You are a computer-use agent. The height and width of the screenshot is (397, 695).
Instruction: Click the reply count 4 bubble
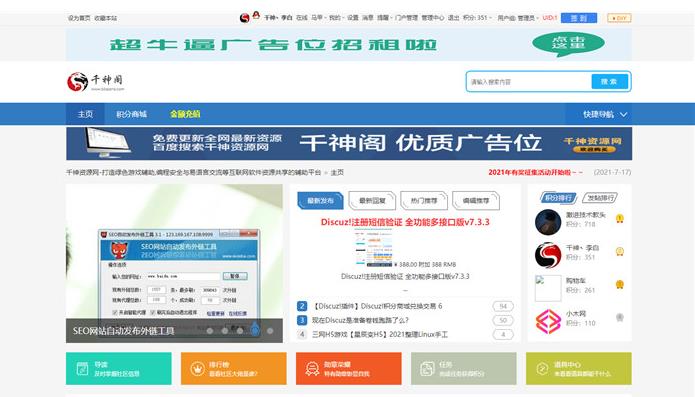pyautogui.click(x=503, y=335)
